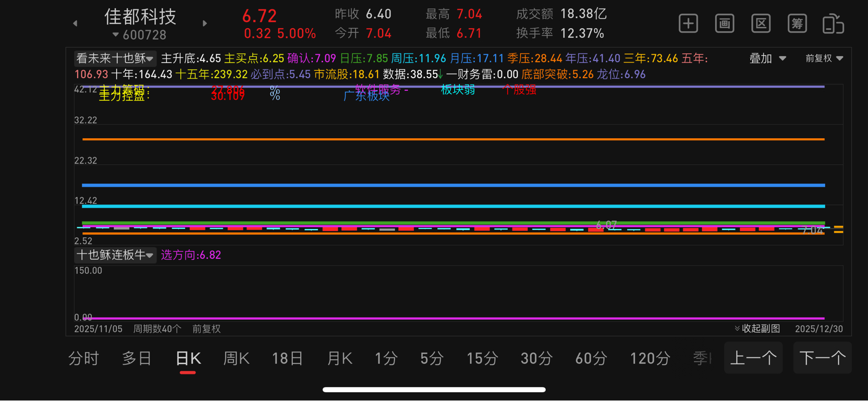The width and height of the screenshot is (868, 401).
Task: Tap the stock name 佳都科技
Action: click(140, 17)
